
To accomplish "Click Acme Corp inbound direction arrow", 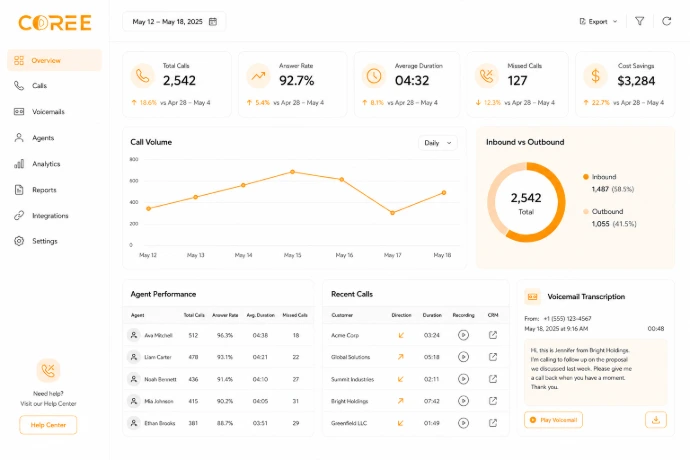I will point(401,335).
